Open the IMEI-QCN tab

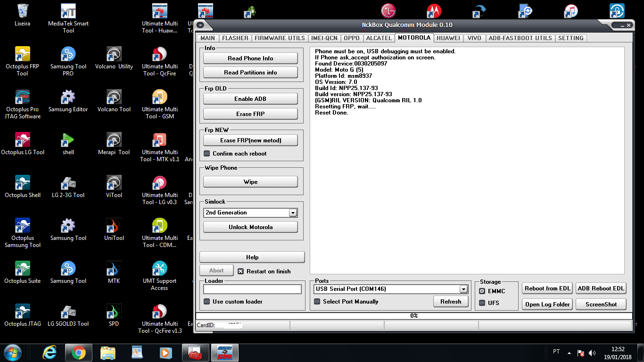324,38
